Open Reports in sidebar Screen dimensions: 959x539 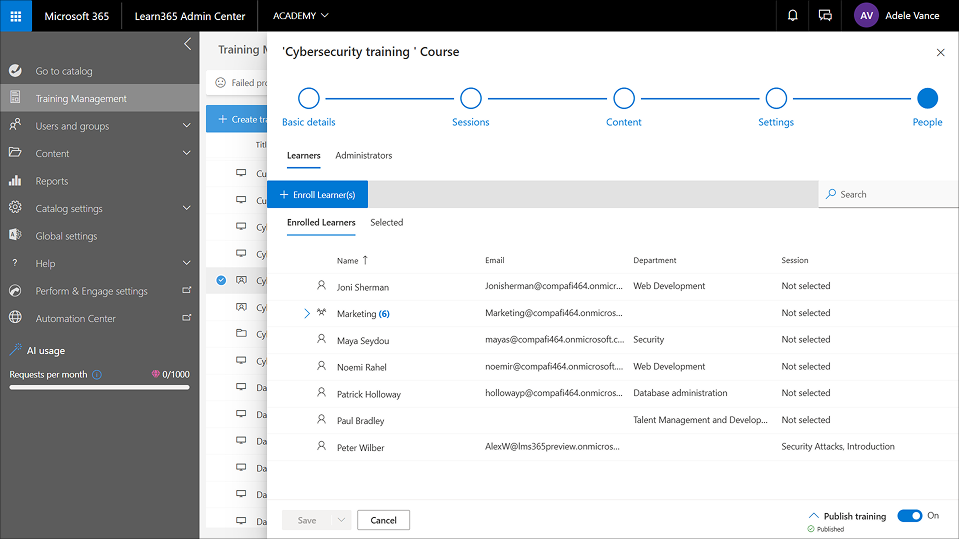coord(100,180)
